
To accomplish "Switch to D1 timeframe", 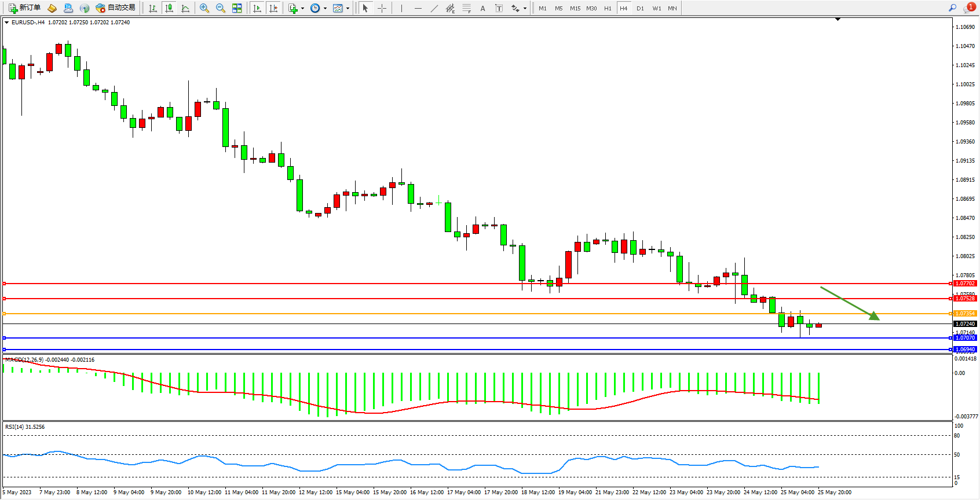I will (640, 8).
